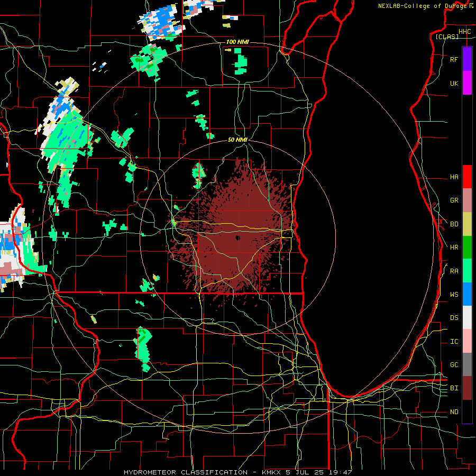Click the [CLAS] units label
The height and width of the screenshot is (476, 476).
point(447,36)
